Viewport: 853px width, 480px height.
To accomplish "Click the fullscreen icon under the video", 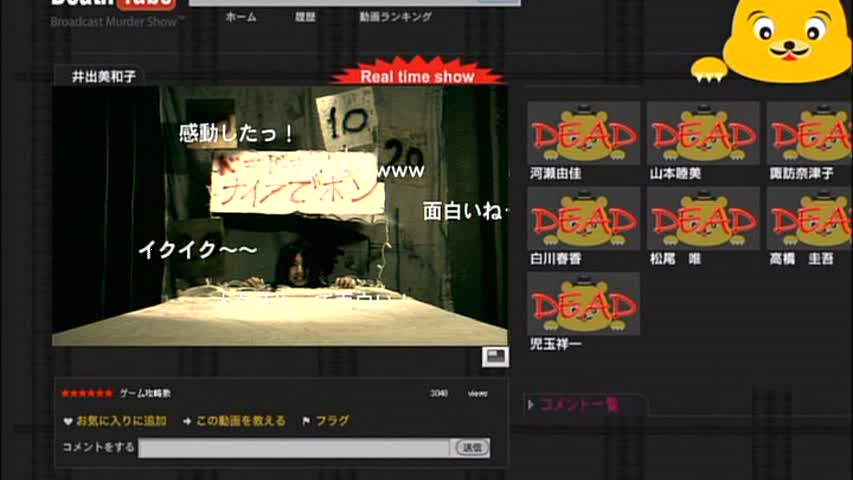I will coord(495,356).
